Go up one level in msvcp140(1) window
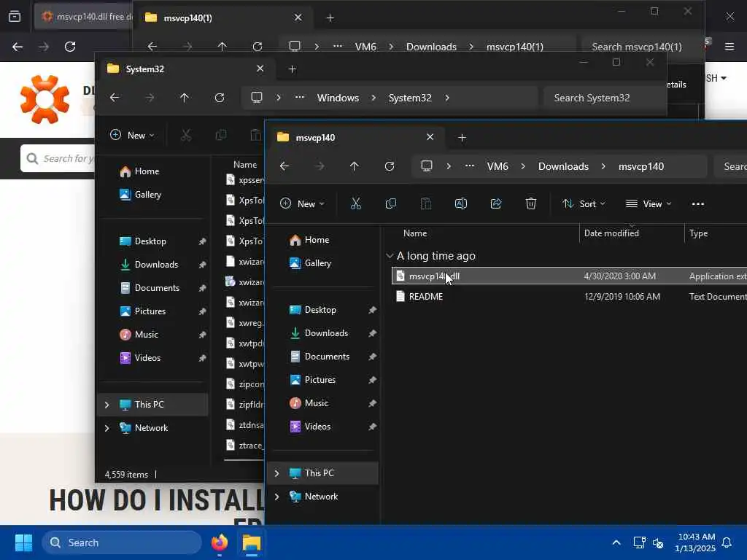747x560 pixels. (222, 47)
